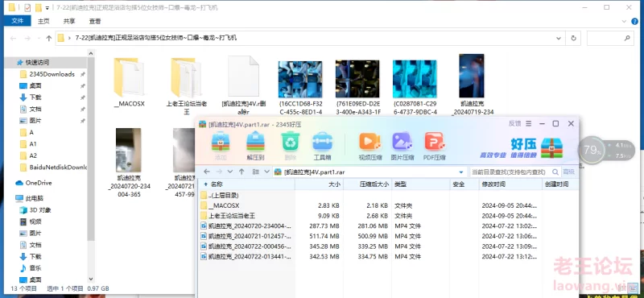This screenshot has width=644, height=298.
Task: Open the 视频 folder under 此电脑
Action: 35,221
